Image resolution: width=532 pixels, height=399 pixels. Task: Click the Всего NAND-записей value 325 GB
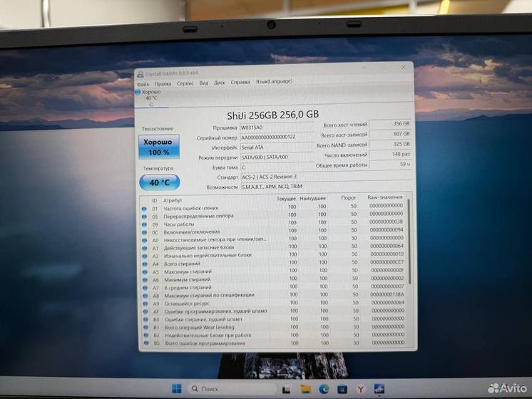[390, 145]
